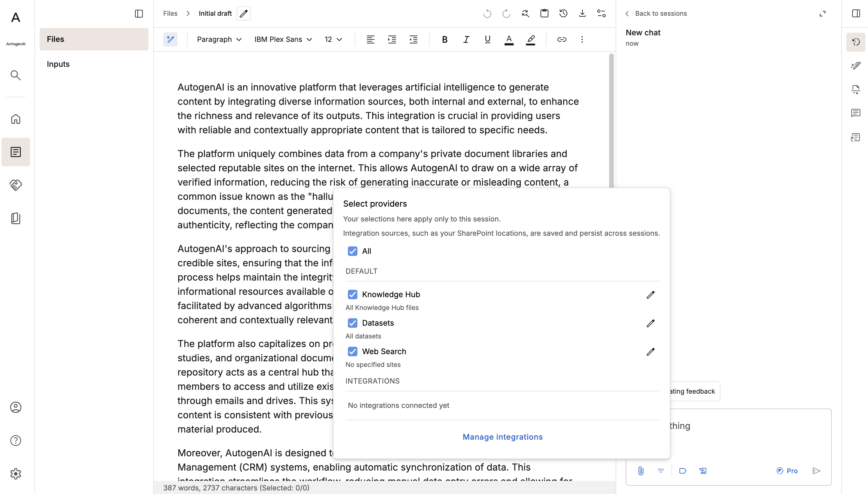Viewport: 868px width, 494px height.
Task: Open search in left navigation
Action: (16, 75)
